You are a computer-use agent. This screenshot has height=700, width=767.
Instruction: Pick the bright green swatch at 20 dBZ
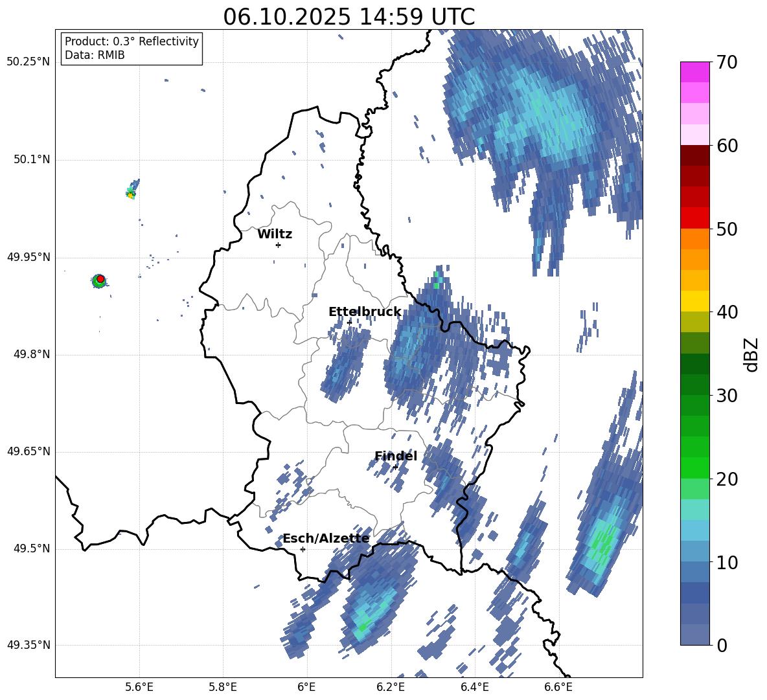(694, 468)
